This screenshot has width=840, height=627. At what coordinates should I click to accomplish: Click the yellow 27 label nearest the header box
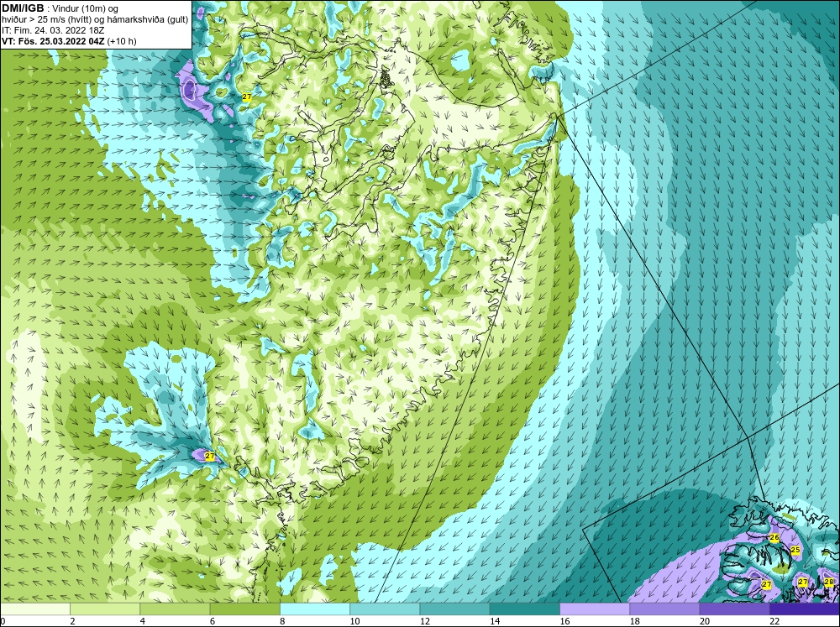point(246,97)
